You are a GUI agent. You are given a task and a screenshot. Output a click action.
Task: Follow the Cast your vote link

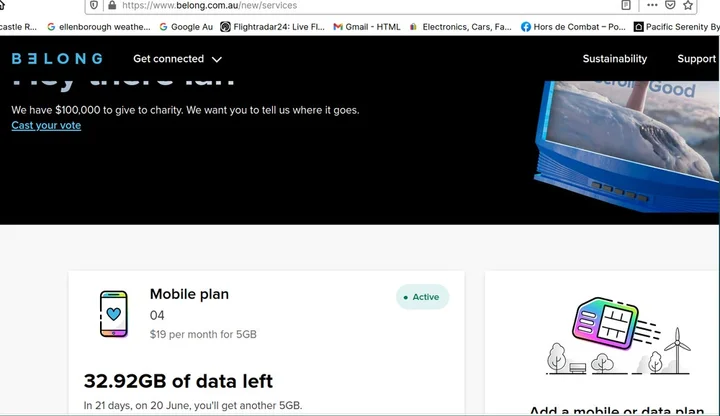[x=46, y=125]
